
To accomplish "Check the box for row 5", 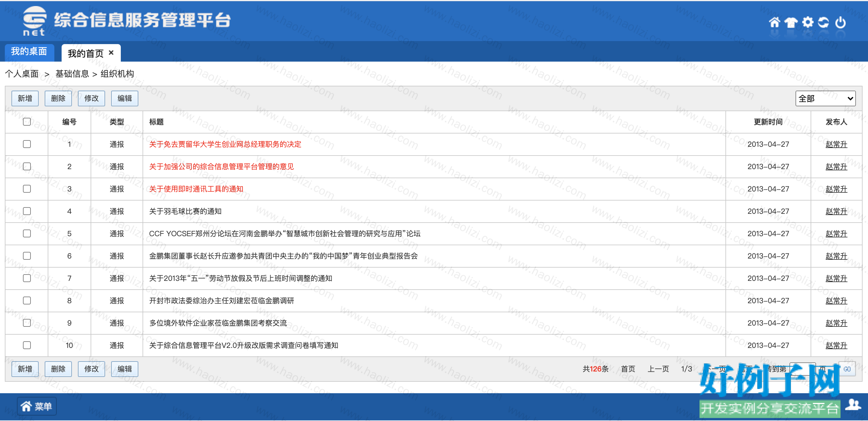I will (x=27, y=233).
